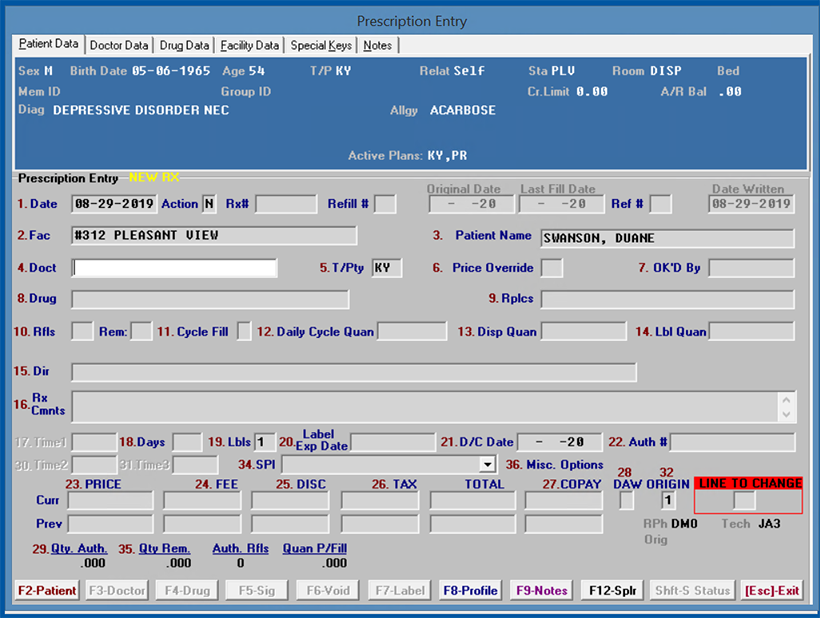The width and height of the screenshot is (820, 618).
Task: Expand the SPI dropdown list
Action: click(488, 465)
